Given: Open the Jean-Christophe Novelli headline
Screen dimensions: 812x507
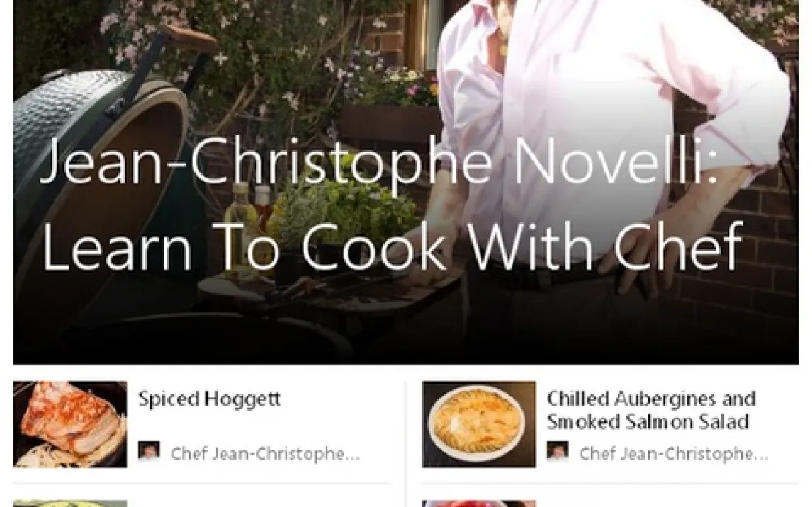Looking at the screenshot, I should coord(380,161).
